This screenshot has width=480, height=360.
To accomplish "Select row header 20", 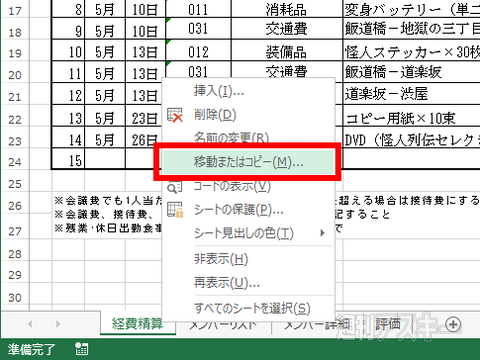I will (x=15, y=74).
